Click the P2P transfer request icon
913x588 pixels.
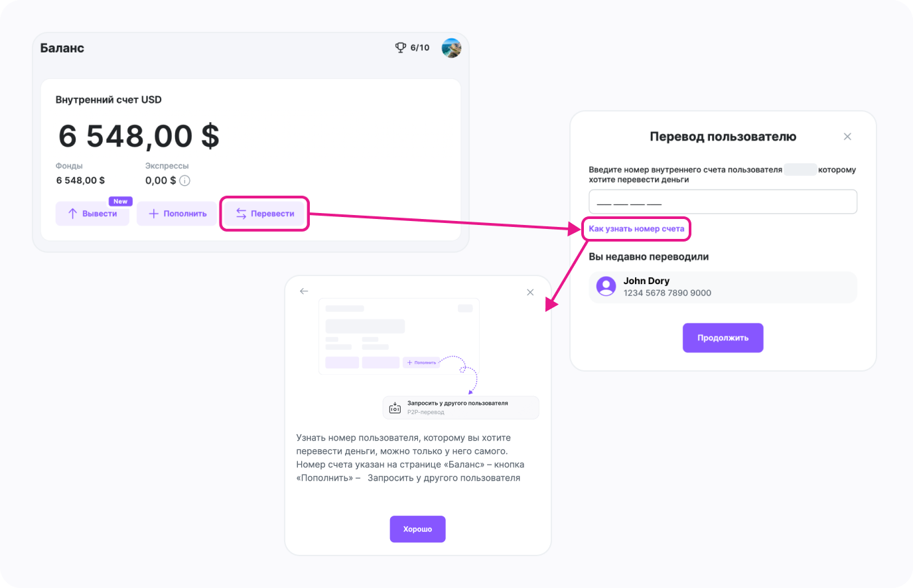point(395,407)
